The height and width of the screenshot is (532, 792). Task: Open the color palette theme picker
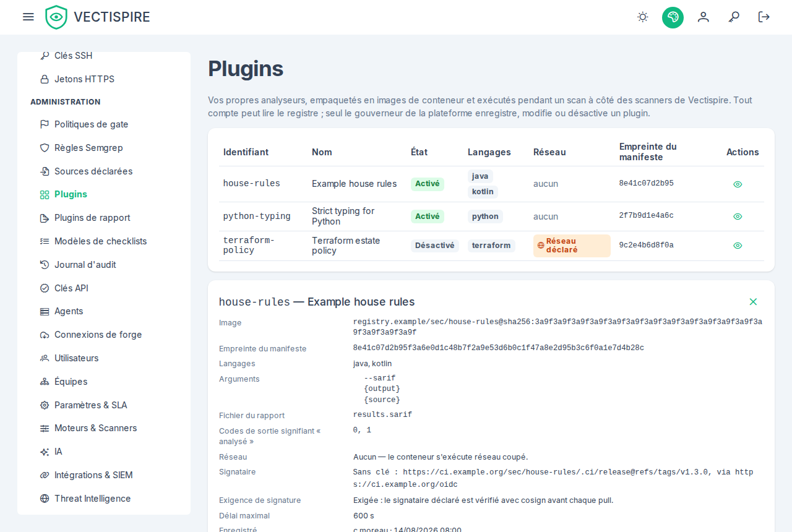tap(673, 17)
